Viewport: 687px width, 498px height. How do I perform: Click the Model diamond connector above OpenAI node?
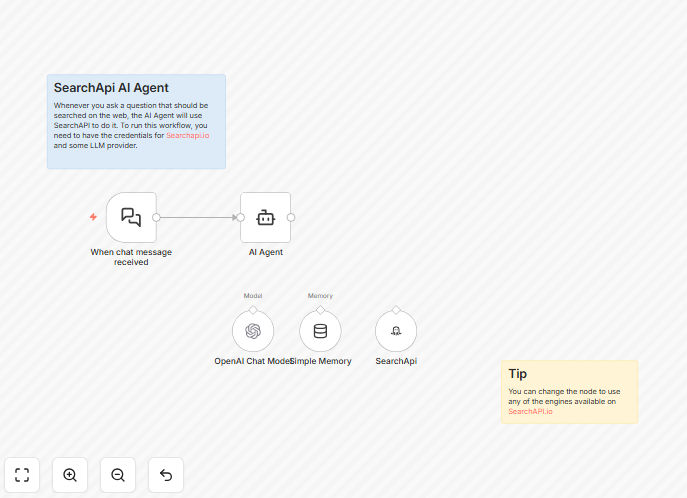[253, 310]
